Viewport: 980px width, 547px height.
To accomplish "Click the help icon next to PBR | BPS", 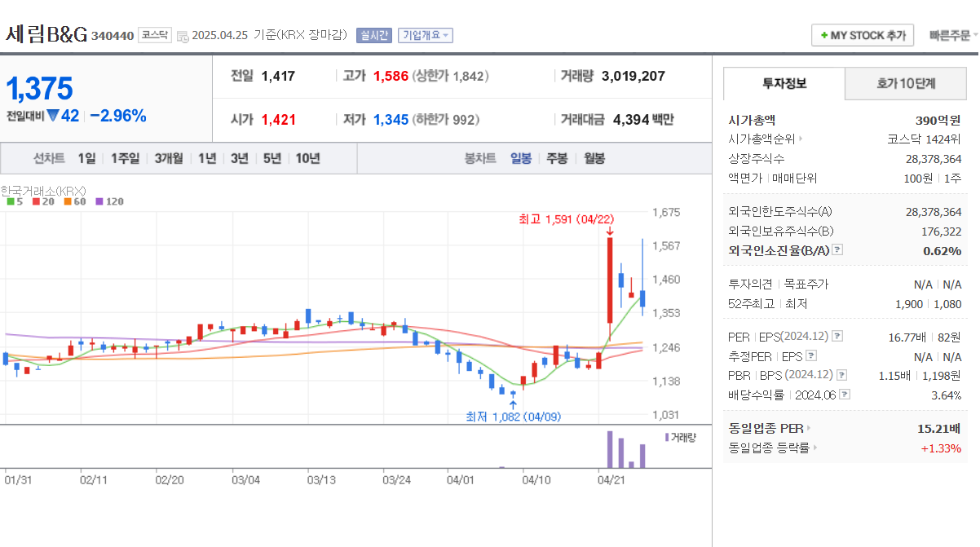I will [841, 375].
